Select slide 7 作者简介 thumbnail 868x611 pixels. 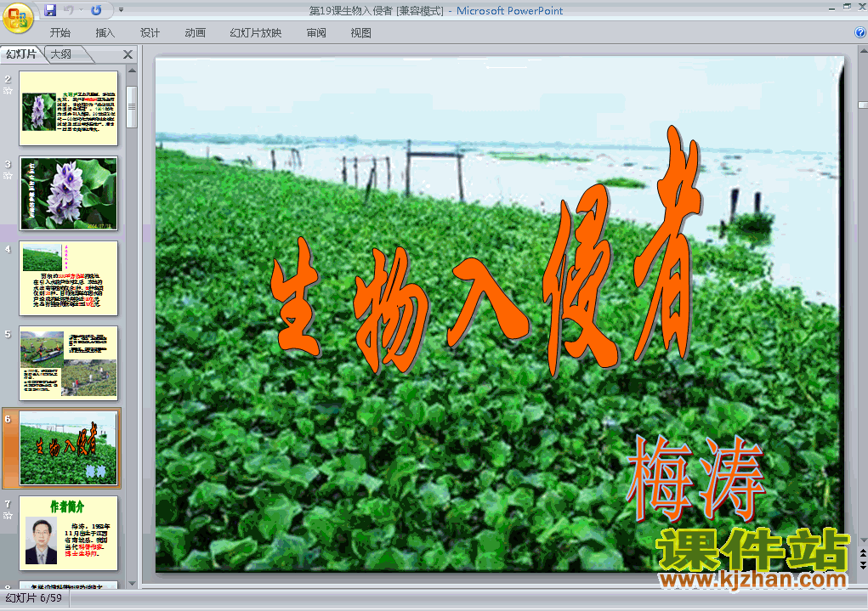pos(69,533)
